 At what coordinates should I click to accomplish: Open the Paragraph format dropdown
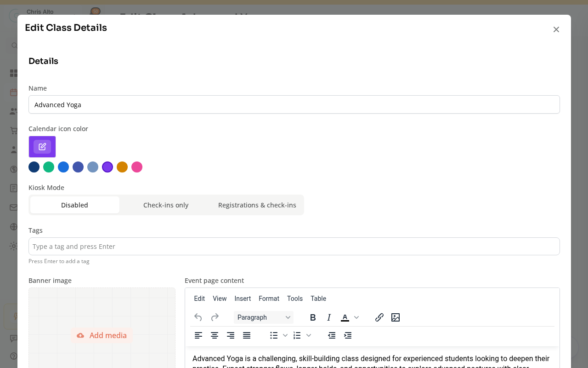[x=264, y=317]
